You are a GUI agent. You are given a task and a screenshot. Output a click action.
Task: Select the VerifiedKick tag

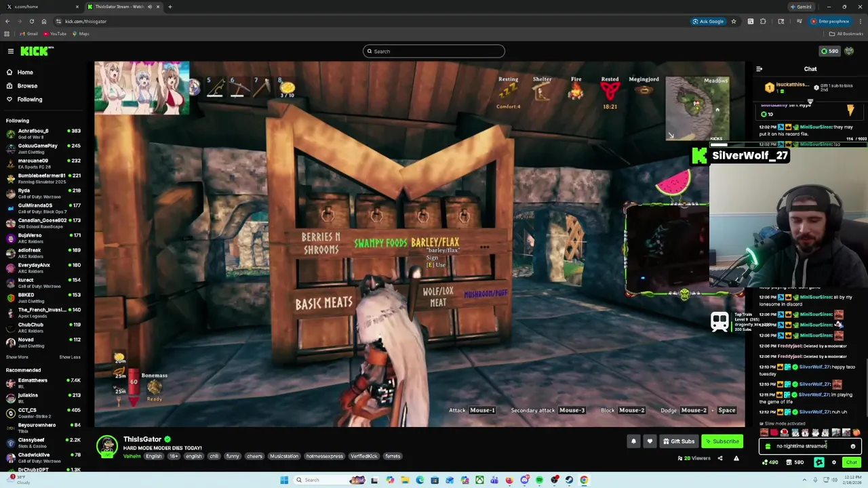364,456
